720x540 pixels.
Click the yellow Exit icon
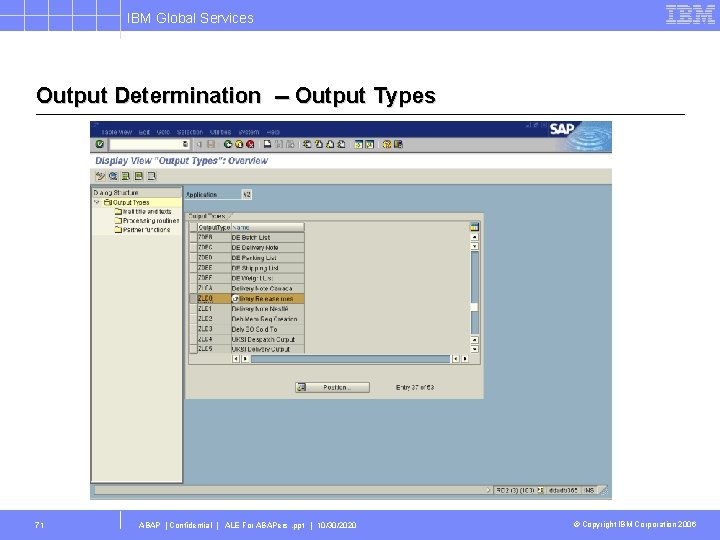pyautogui.click(x=239, y=144)
